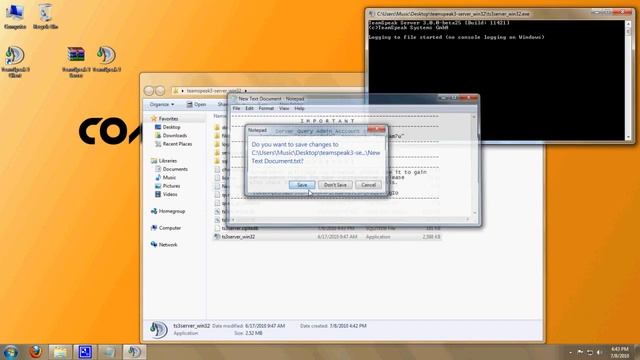Screen dimensions: 640x360
Task: Click the Start orb on the taskbar
Action: coord(11,352)
